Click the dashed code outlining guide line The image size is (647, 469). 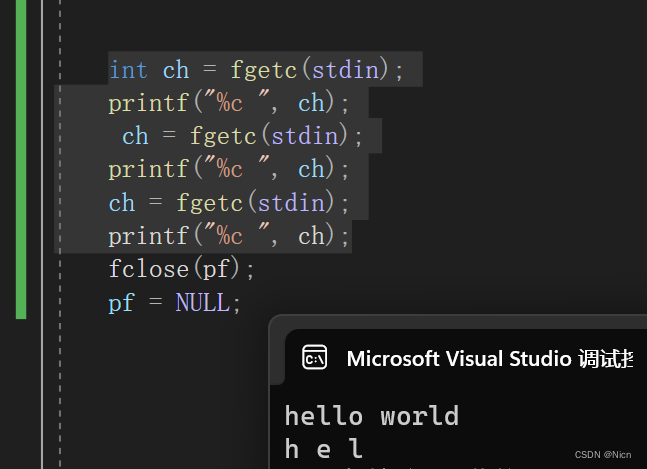(x=60, y=234)
